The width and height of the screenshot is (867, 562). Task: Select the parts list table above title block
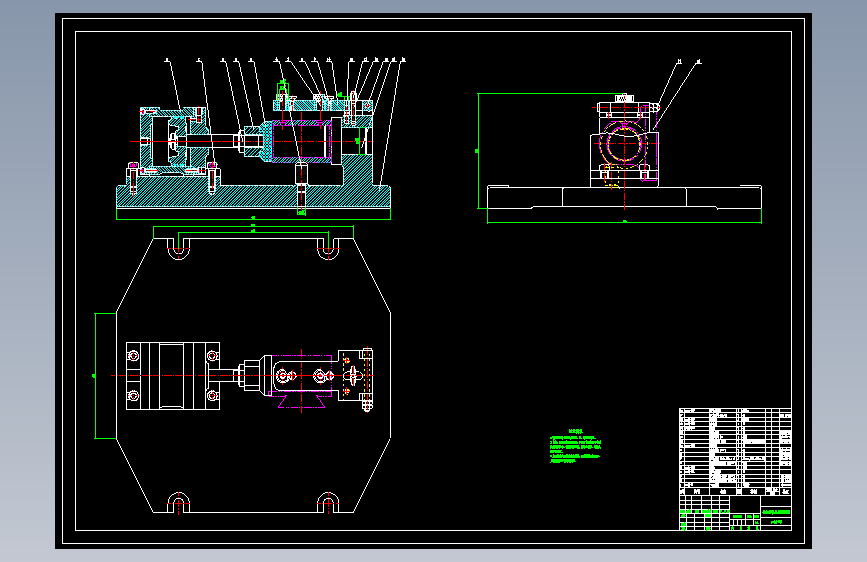click(735, 452)
